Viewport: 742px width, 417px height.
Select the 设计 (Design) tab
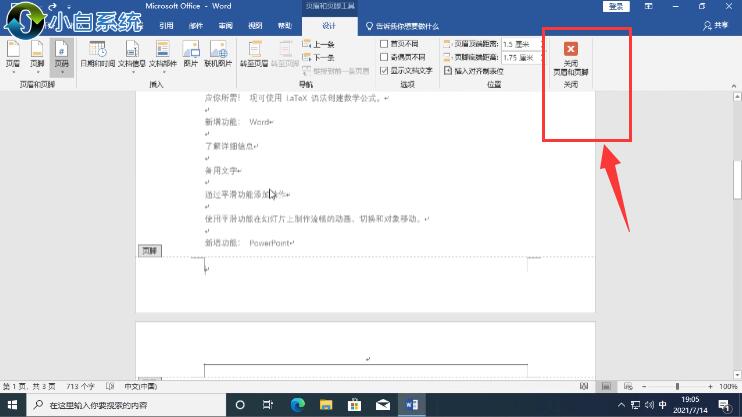tap(329, 26)
